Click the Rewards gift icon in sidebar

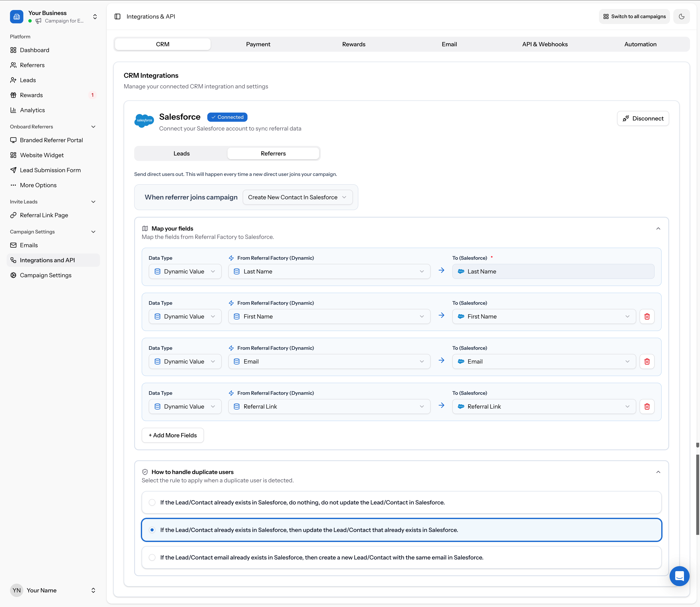[x=14, y=95]
